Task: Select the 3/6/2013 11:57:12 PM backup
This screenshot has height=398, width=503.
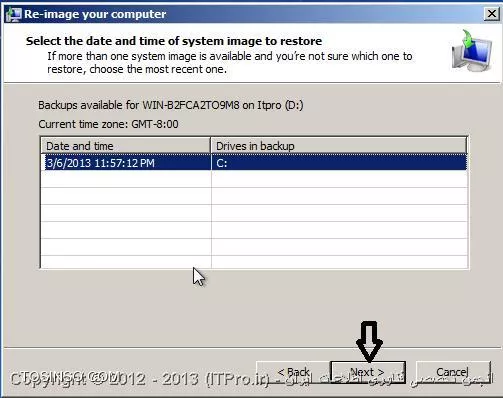Action: (x=254, y=163)
